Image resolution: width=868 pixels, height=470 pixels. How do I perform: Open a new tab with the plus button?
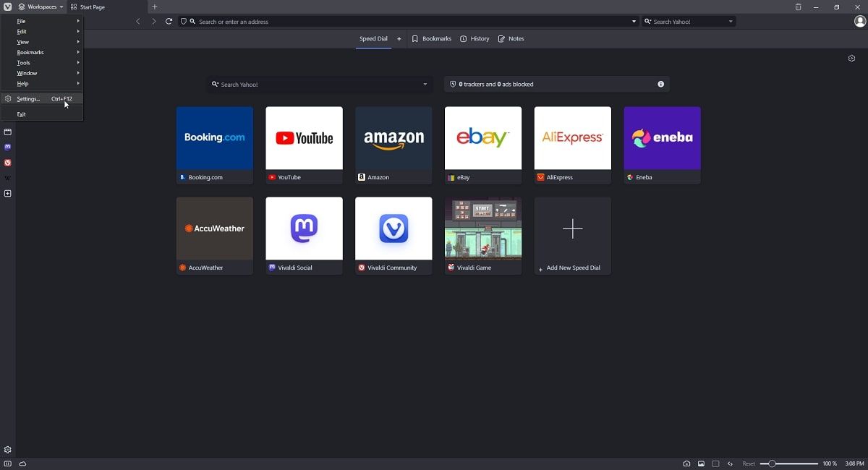[154, 7]
